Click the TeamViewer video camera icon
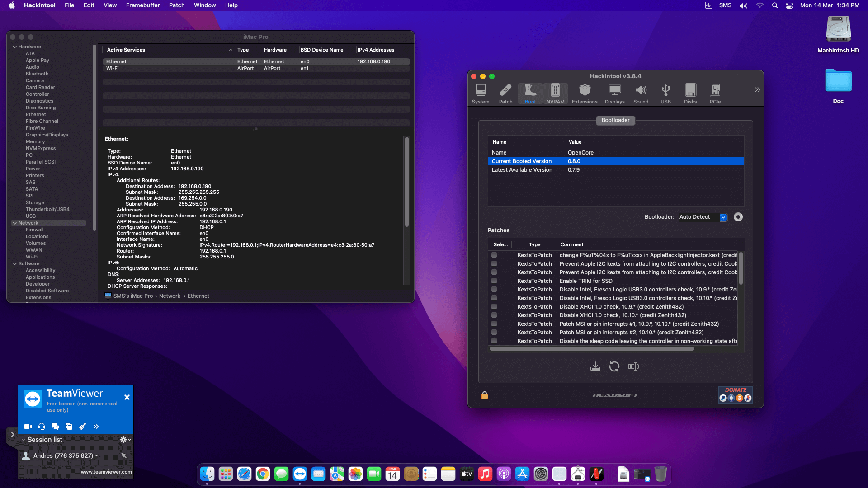868x488 pixels. [x=28, y=426]
